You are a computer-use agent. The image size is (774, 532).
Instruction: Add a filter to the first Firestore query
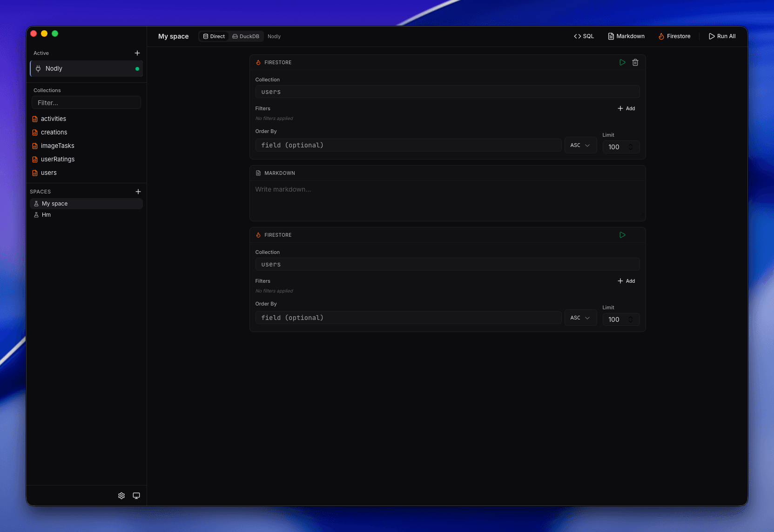point(626,108)
